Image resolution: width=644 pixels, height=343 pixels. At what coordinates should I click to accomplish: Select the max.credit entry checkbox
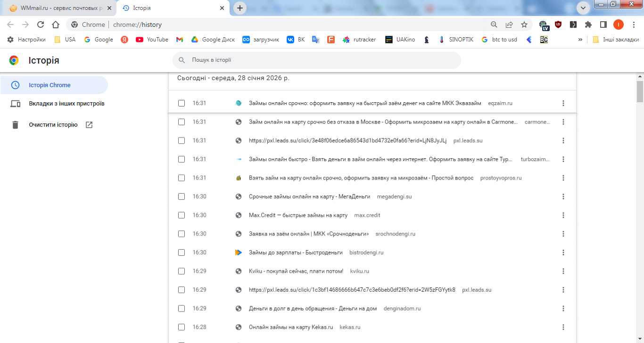pyautogui.click(x=182, y=215)
